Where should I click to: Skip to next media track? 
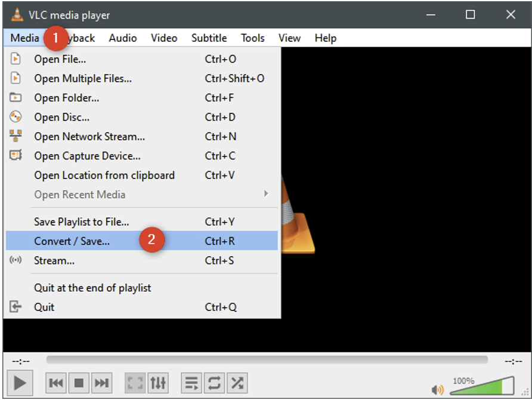coord(101,383)
